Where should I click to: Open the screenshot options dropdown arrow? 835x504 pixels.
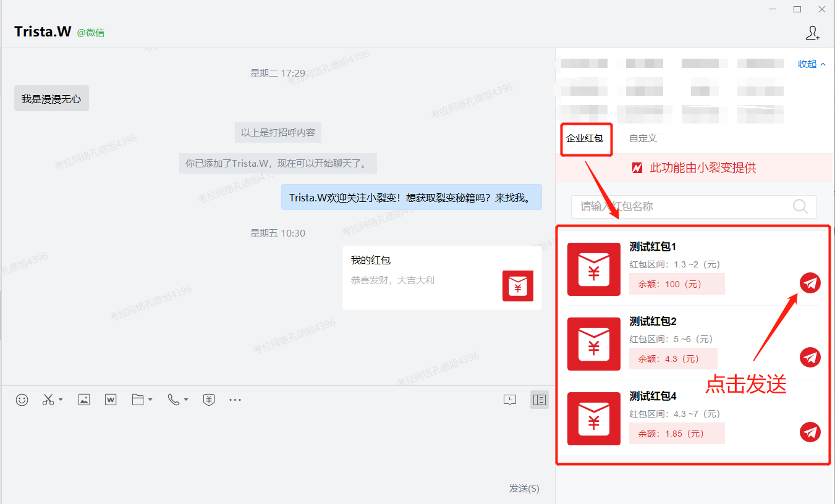click(61, 400)
